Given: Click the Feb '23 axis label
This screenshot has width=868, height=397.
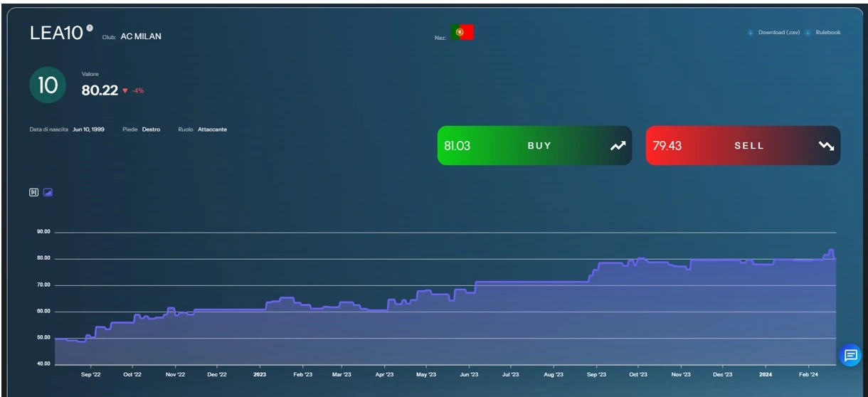Looking at the screenshot, I should [303, 374].
